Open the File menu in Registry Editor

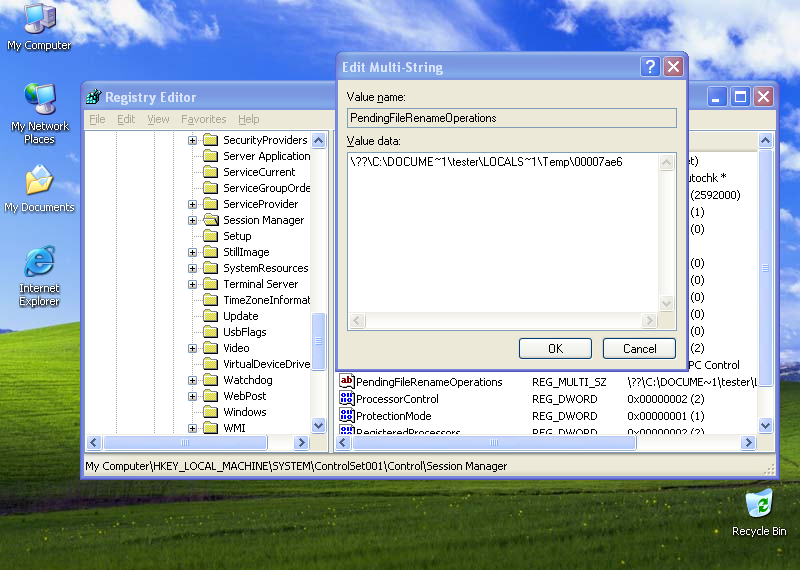point(97,119)
